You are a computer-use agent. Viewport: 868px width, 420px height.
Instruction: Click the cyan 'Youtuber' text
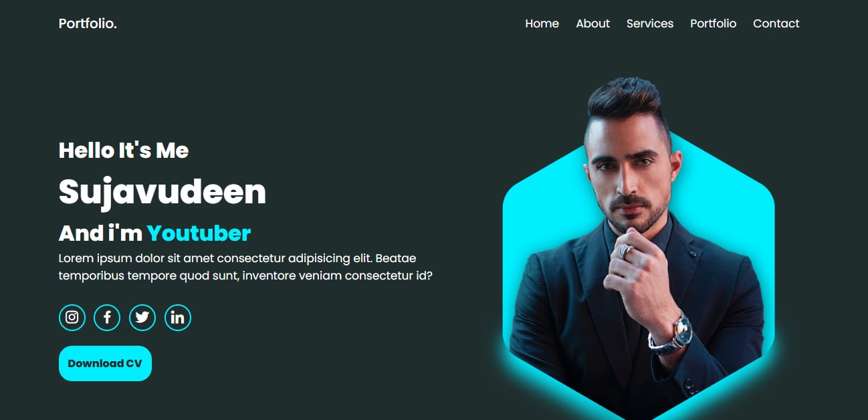click(x=199, y=233)
